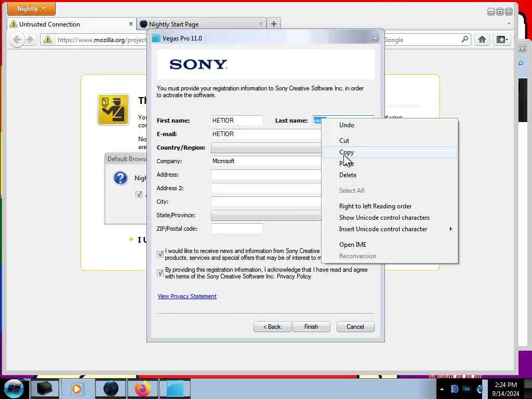The image size is (532, 399).
Task: Open the State/Province dropdown
Action: 266,215
